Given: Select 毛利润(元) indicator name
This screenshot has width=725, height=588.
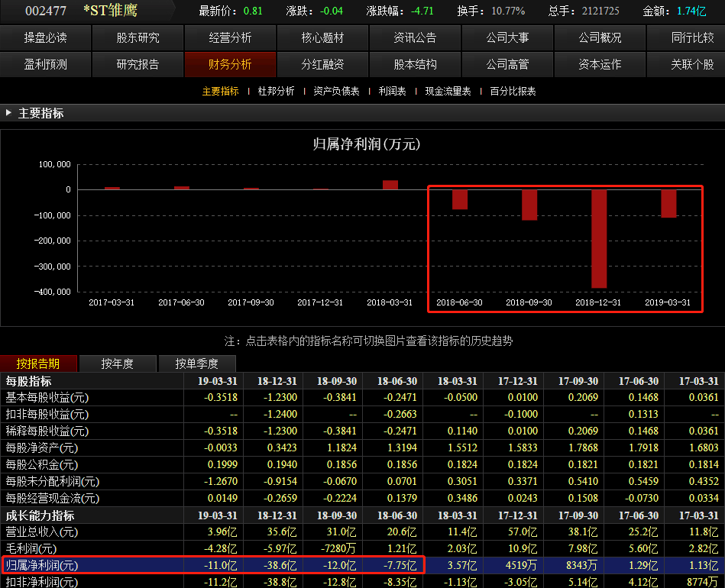Looking at the screenshot, I should [31, 549].
